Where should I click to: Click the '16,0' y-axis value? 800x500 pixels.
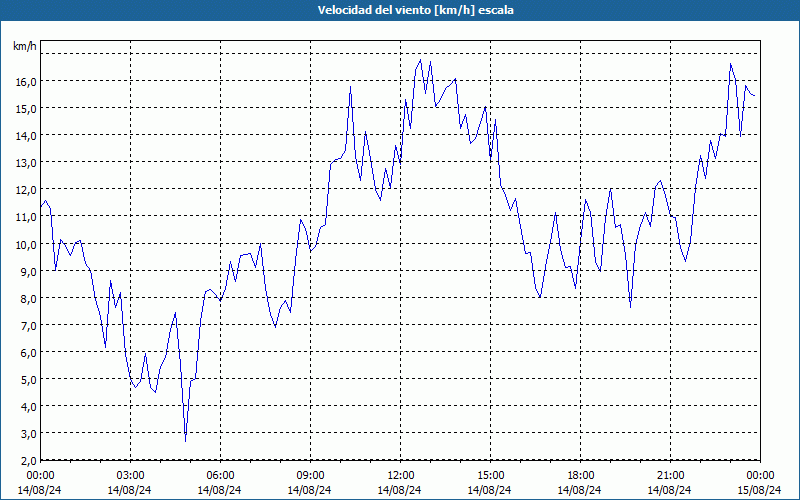click(26, 82)
